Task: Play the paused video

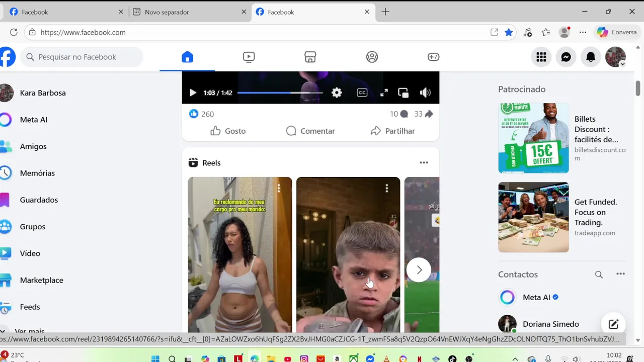Action: click(193, 93)
